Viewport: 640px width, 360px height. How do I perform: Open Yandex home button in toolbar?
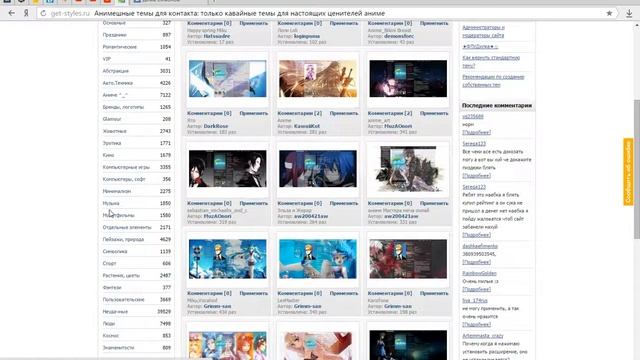click(26, 13)
